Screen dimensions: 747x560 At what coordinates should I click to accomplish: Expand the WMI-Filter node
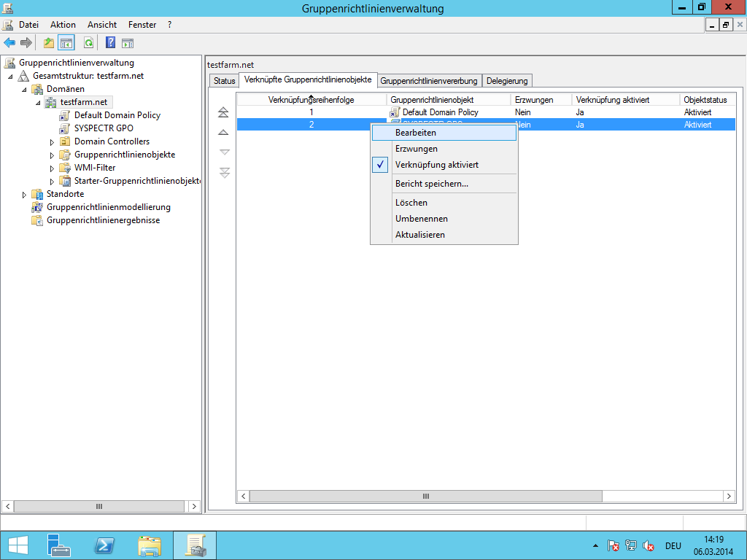52,168
